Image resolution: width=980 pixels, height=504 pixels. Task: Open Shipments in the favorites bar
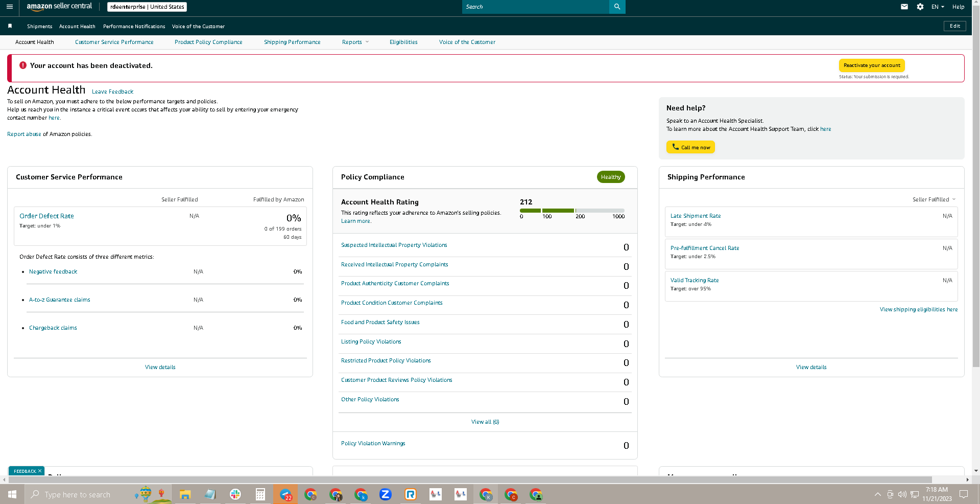coord(39,26)
